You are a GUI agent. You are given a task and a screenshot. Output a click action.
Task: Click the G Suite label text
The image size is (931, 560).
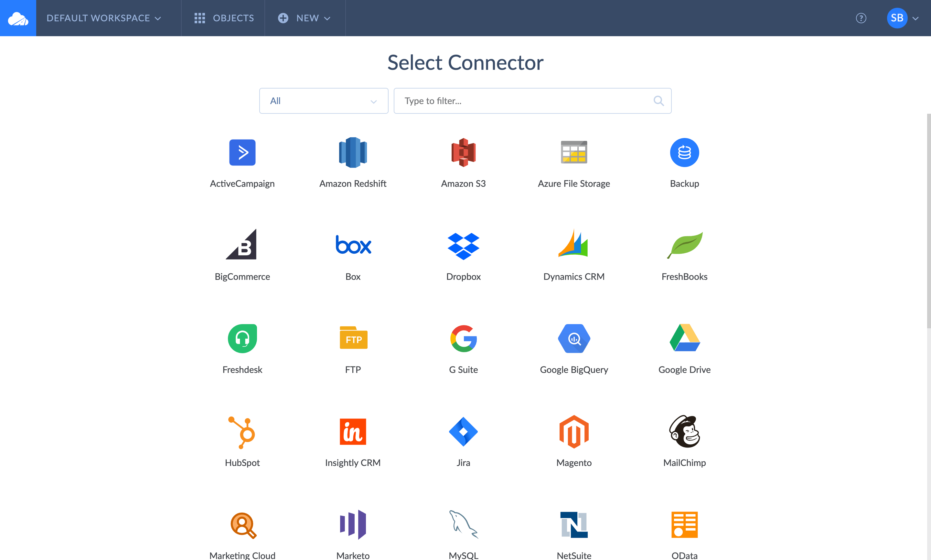pos(464,370)
